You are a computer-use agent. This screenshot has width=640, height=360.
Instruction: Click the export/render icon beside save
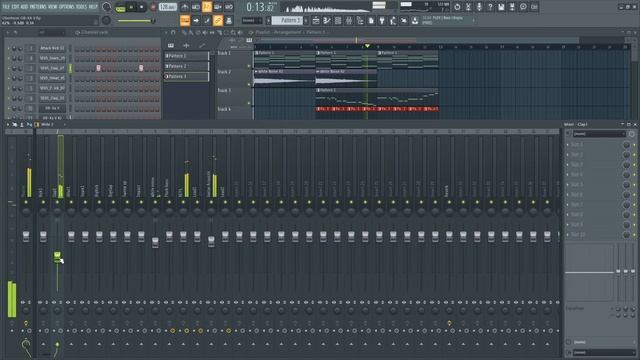click(x=512, y=7)
